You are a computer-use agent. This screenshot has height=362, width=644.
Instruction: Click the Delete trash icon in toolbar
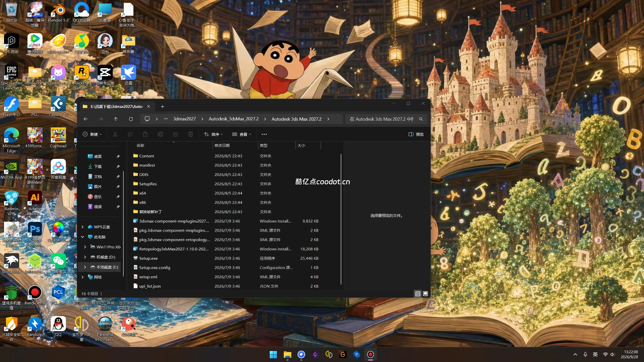click(191, 134)
